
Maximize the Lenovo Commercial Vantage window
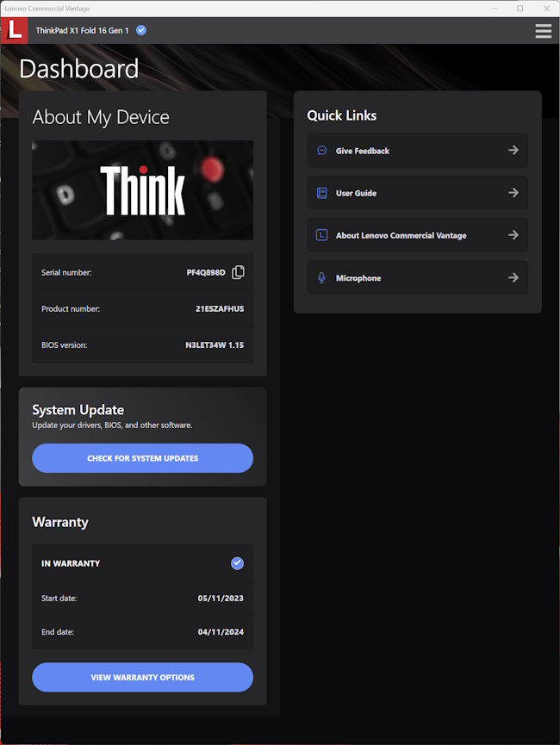520,9
